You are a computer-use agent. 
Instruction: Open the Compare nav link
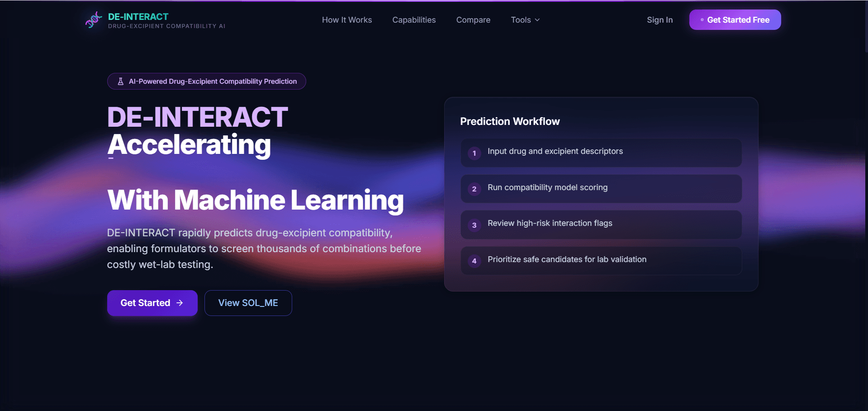473,20
